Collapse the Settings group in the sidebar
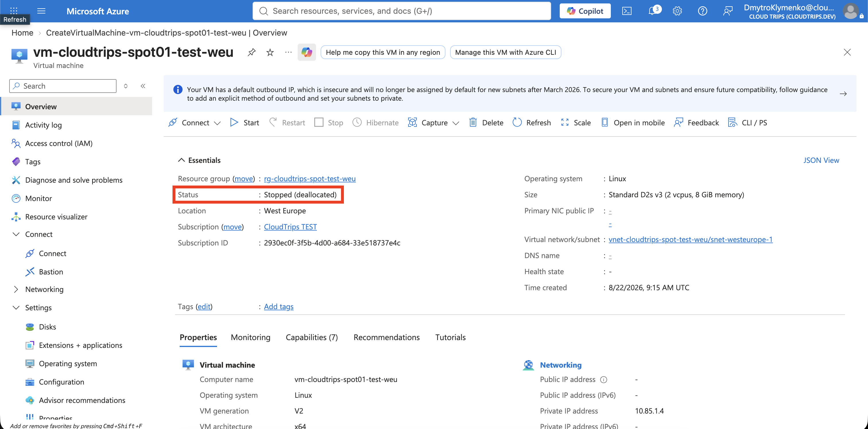The width and height of the screenshot is (868, 429). 16,307
